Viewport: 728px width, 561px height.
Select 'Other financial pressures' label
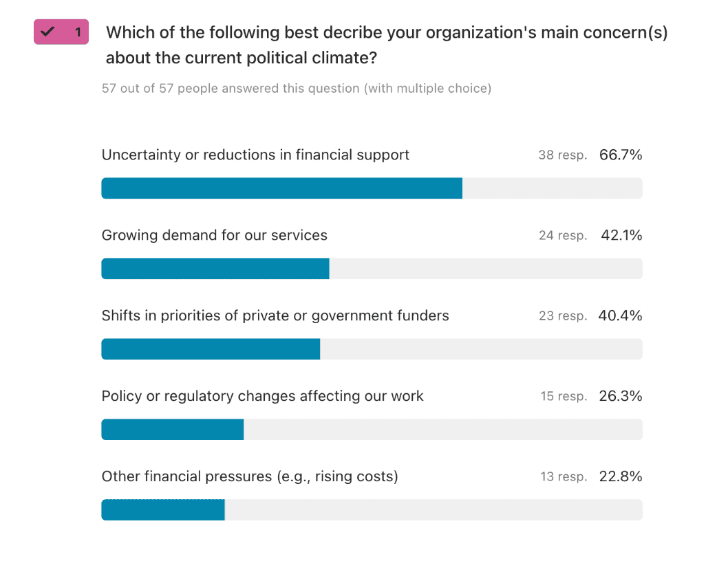click(x=250, y=476)
